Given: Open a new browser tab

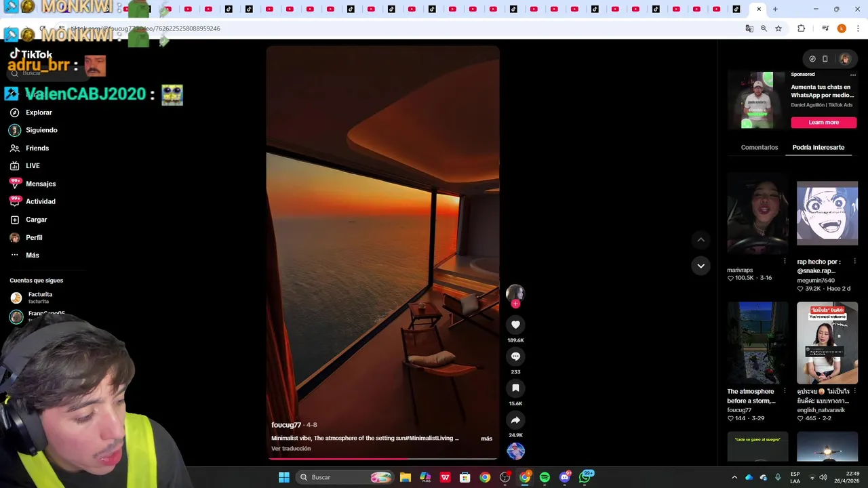Looking at the screenshot, I should (x=775, y=9).
